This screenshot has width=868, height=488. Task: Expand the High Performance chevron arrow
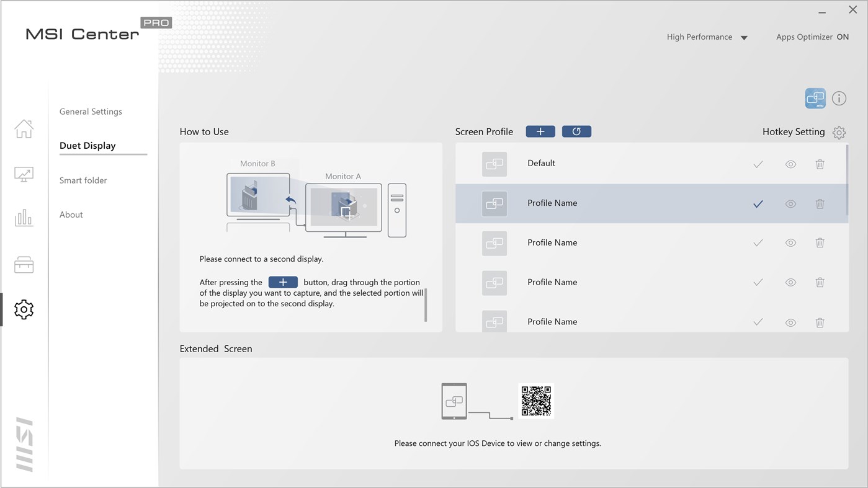(x=743, y=37)
